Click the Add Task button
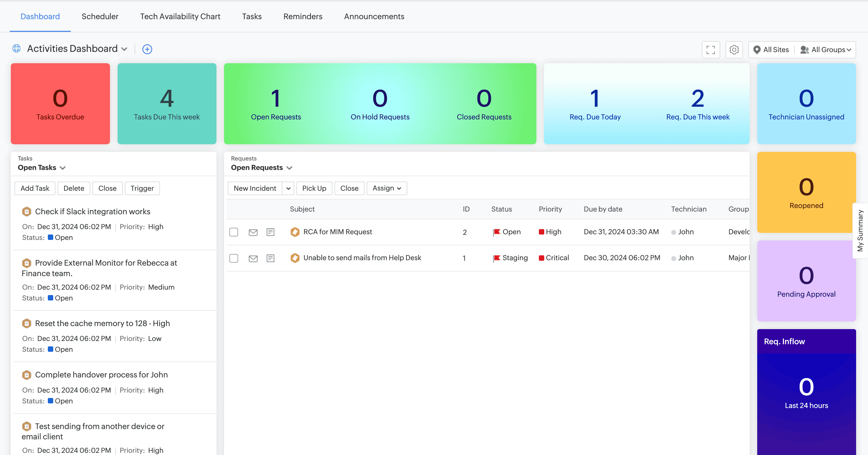 (x=35, y=188)
